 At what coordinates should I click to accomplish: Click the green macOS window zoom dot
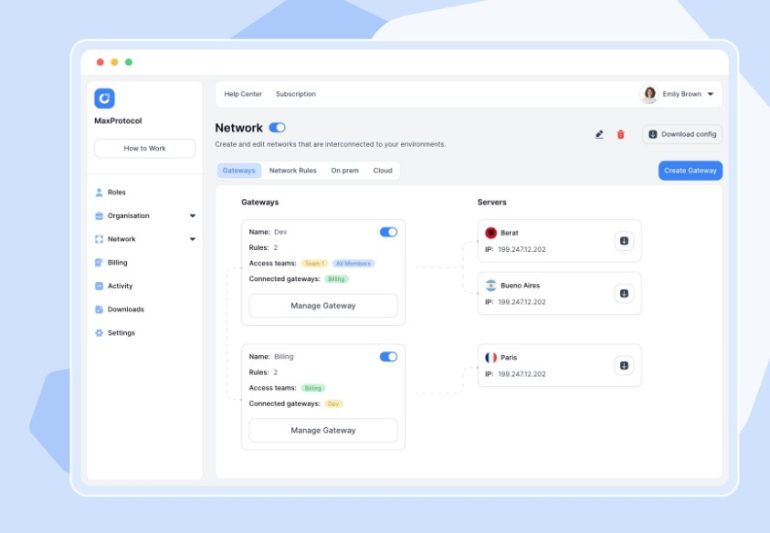click(129, 62)
